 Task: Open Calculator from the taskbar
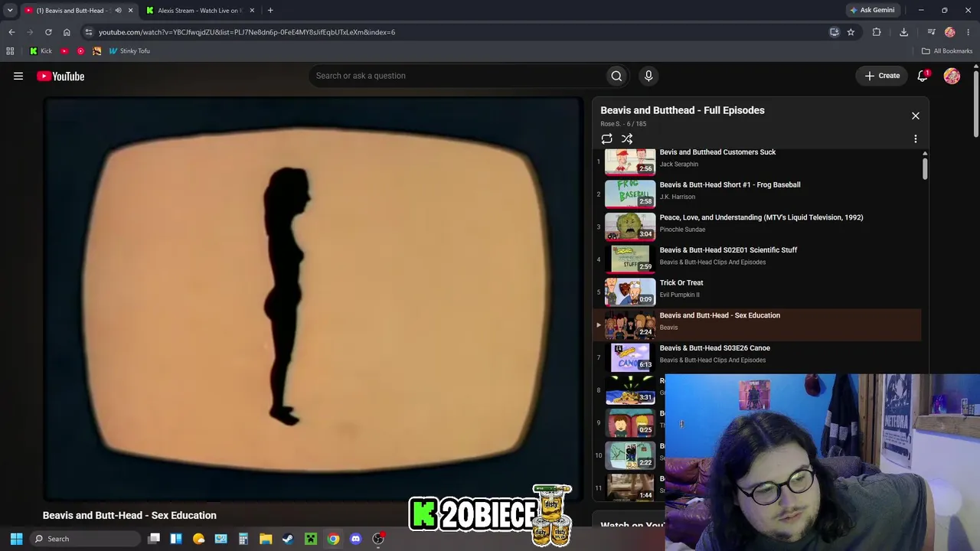point(243,539)
